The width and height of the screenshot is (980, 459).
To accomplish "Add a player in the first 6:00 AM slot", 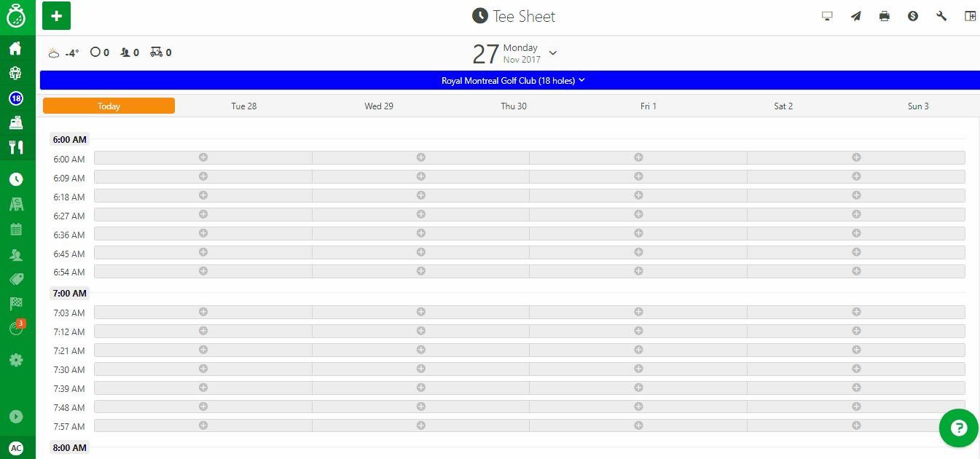I will tap(203, 157).
